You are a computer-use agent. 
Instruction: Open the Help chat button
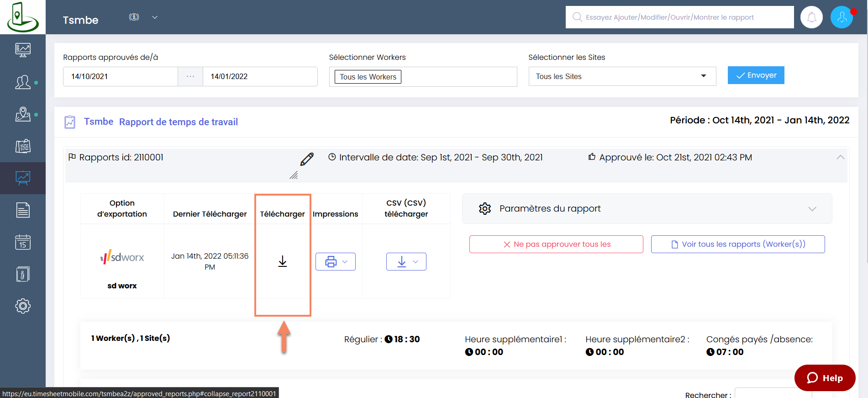point(825,378)
